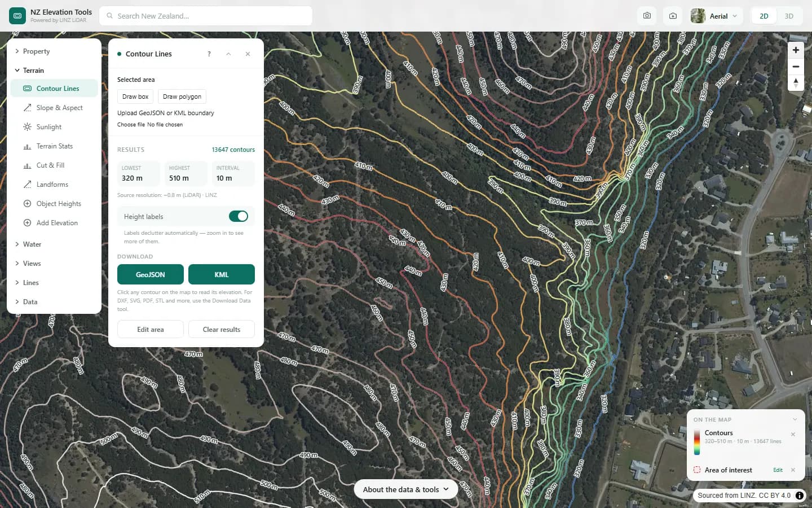
Task: Click the NZ Elevation Tools logo icon
Action: tap(17, 16)
